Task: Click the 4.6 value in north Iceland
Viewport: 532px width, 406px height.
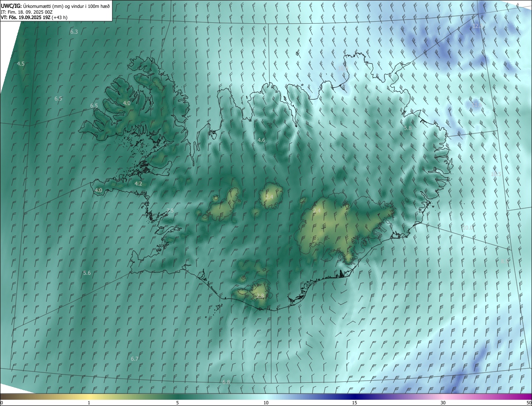Action: pyautogui.click(x=261, y=140)
